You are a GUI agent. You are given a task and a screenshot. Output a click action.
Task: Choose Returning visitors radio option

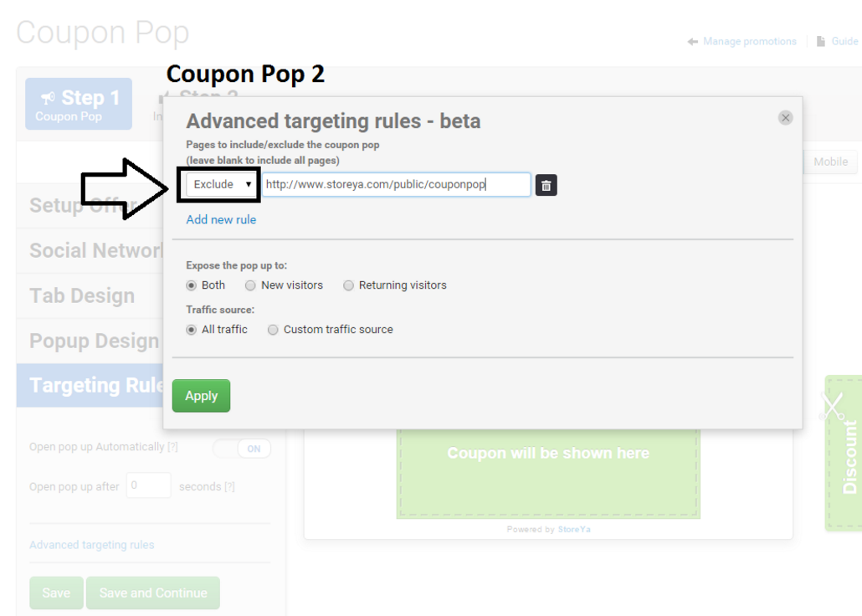348,285
